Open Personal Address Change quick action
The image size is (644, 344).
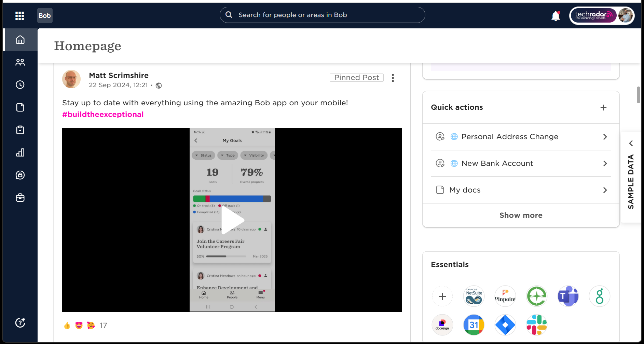(521, 137)
